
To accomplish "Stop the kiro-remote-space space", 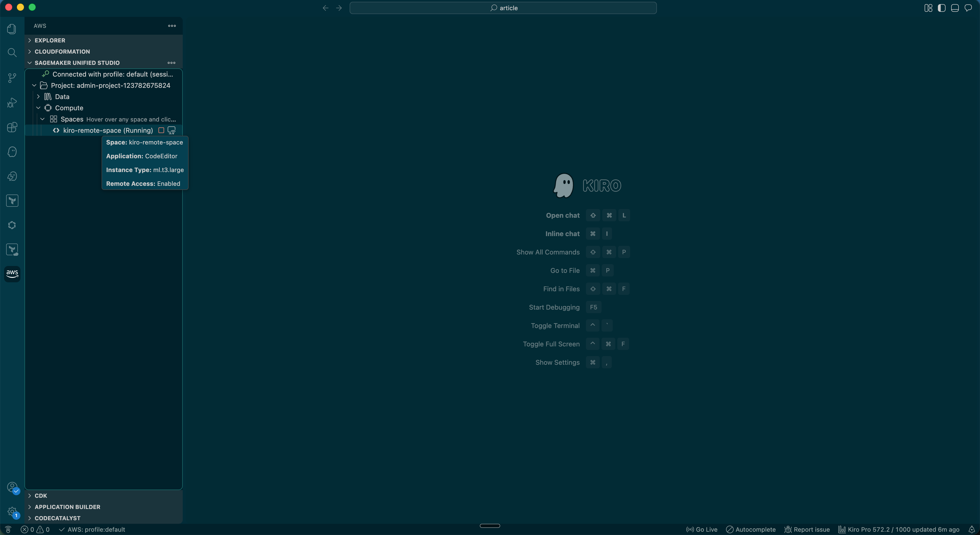I will (161, 130).
